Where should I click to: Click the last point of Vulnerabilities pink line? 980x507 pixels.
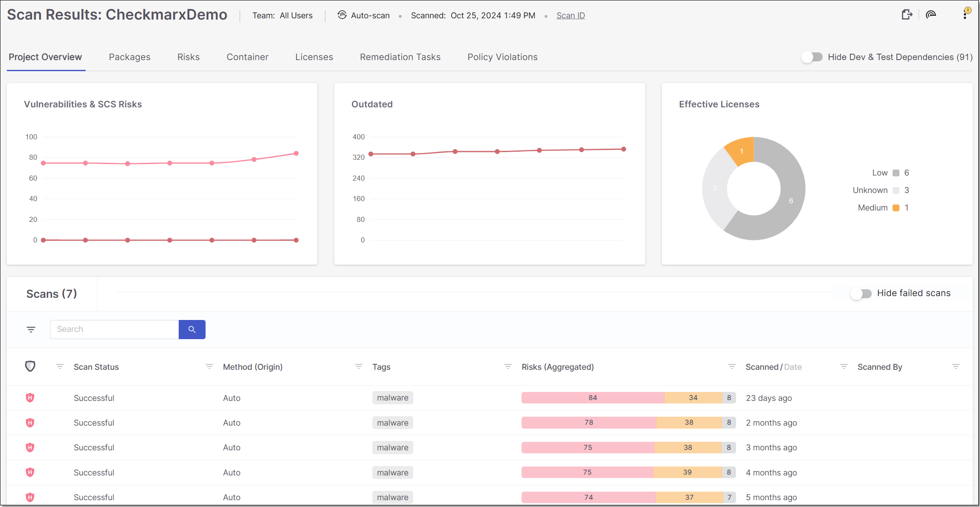pyautogui.click(x=296, y=153)
